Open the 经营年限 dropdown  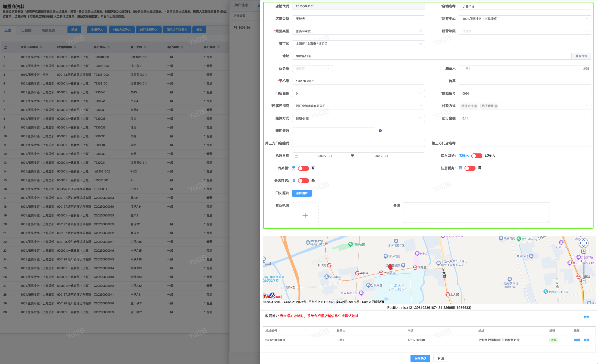point(525,31)
